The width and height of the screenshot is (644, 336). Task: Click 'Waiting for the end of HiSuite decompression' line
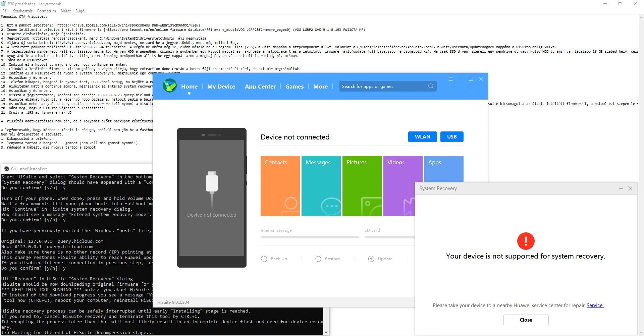click(x=78, y=333)
